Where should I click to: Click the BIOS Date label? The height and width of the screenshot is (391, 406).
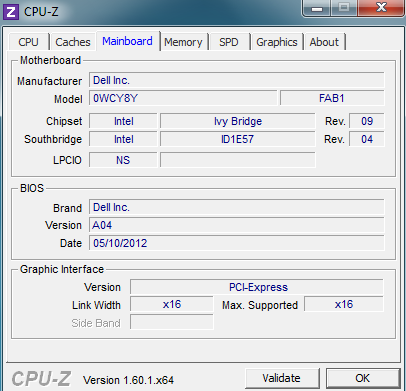pyautogui.click(x=71, y=243)
